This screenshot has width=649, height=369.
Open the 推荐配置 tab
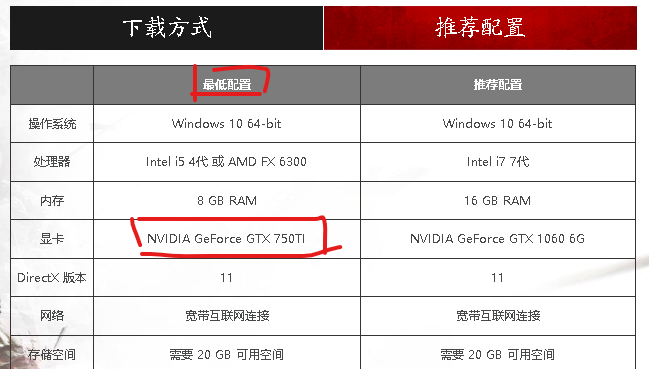pyautogui.click(x=480, y=28)
